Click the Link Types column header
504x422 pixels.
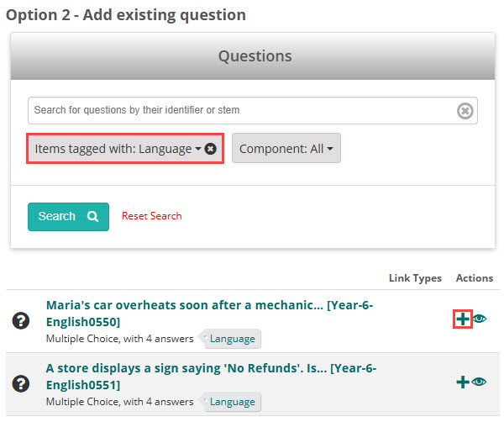(x=415, y=278)
